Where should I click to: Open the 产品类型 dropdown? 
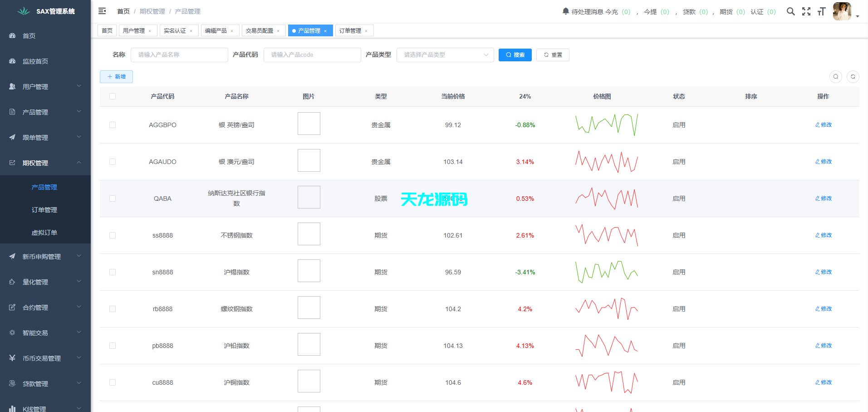point(445,55)
